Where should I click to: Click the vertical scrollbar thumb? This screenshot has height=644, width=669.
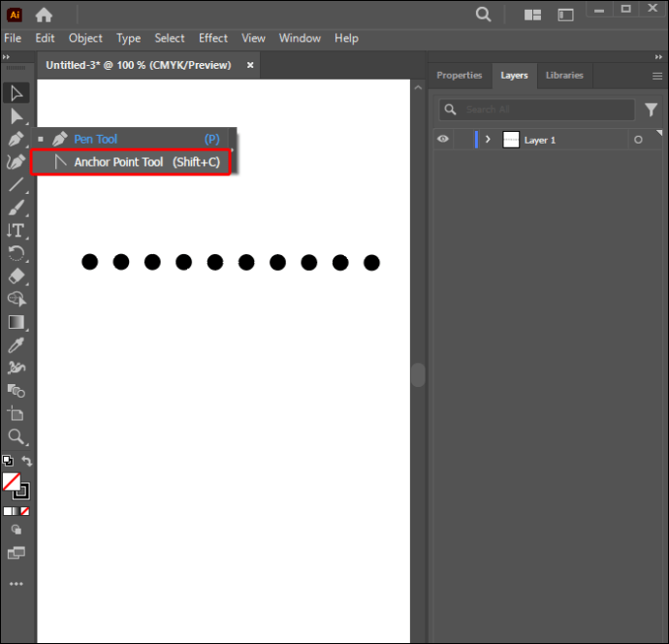click(418, 374)
